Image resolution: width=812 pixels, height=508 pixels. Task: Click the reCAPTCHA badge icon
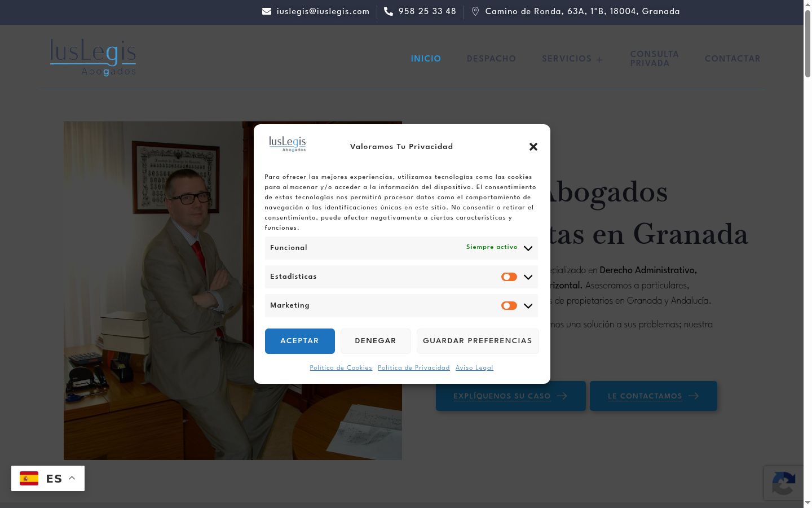tap(784, 483)
